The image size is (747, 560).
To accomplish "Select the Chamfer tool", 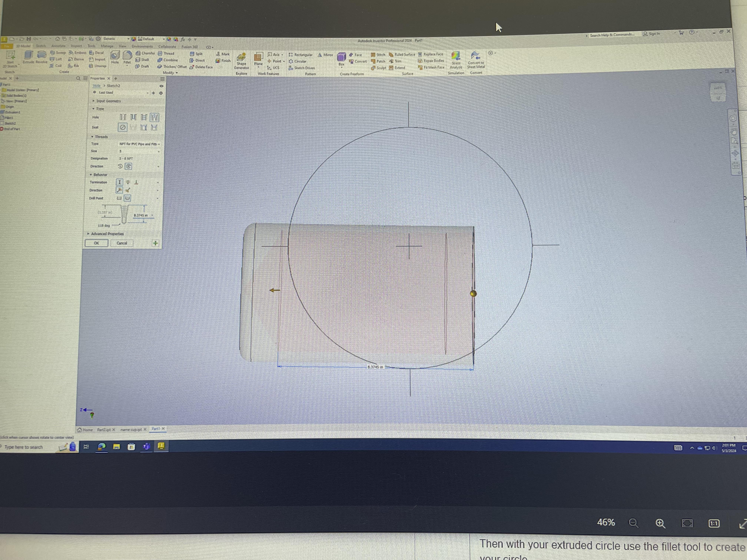I will [145, 53].
